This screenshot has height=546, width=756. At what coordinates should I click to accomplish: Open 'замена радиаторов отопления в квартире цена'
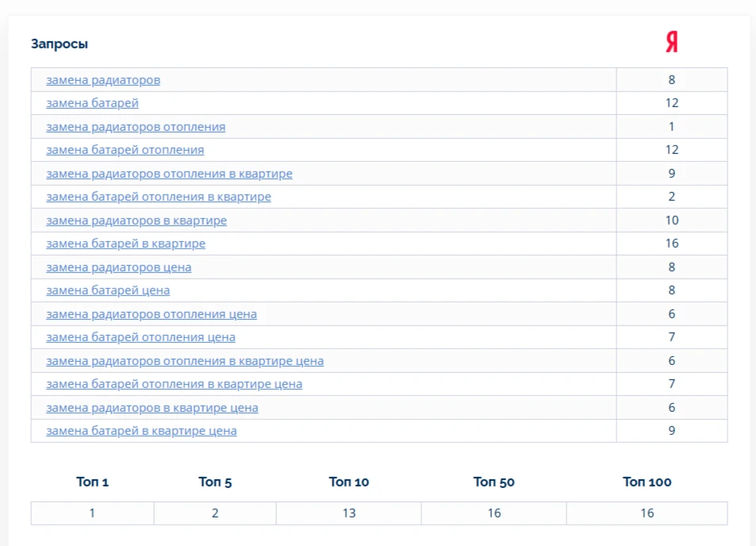(x=185, y=361)
